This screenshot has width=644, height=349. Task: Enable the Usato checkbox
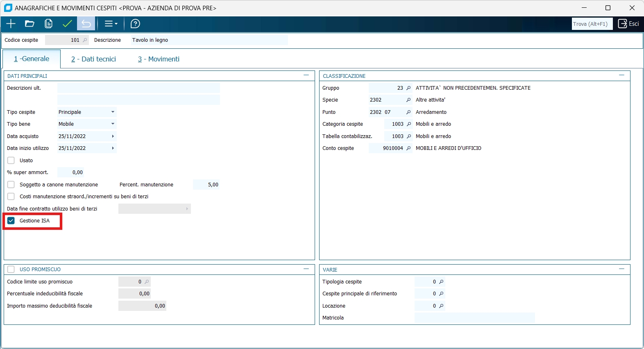point(11,161)
